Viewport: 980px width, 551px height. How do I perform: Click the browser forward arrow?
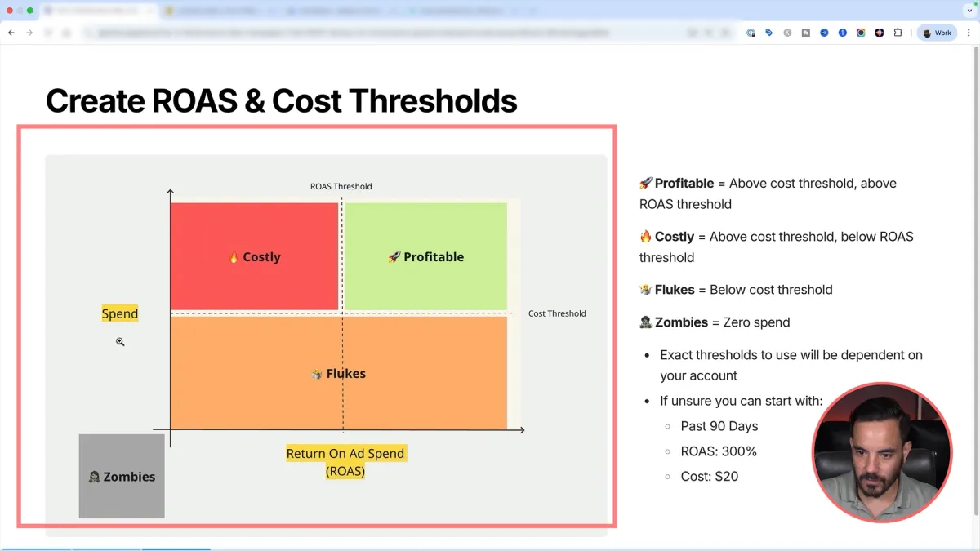[x=29, y=33]
